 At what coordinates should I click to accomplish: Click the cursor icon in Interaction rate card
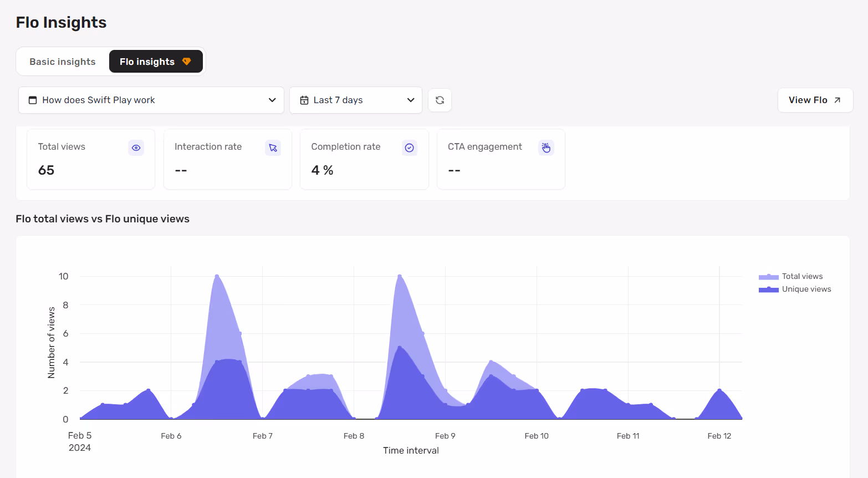click(273, 148)
